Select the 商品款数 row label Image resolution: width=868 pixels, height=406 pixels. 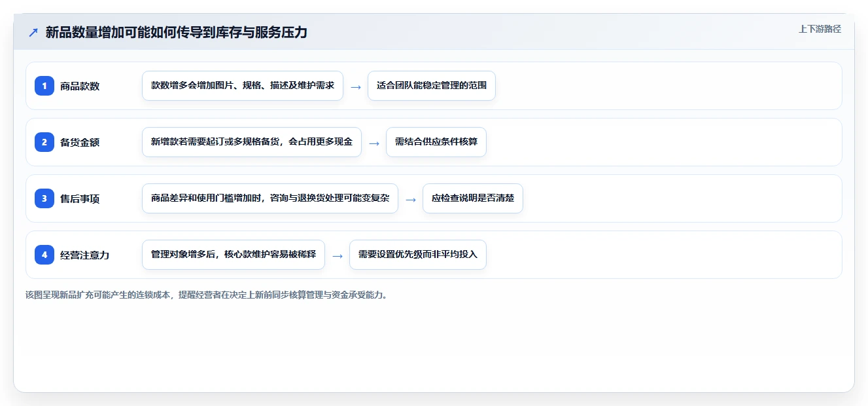point(80,86)
